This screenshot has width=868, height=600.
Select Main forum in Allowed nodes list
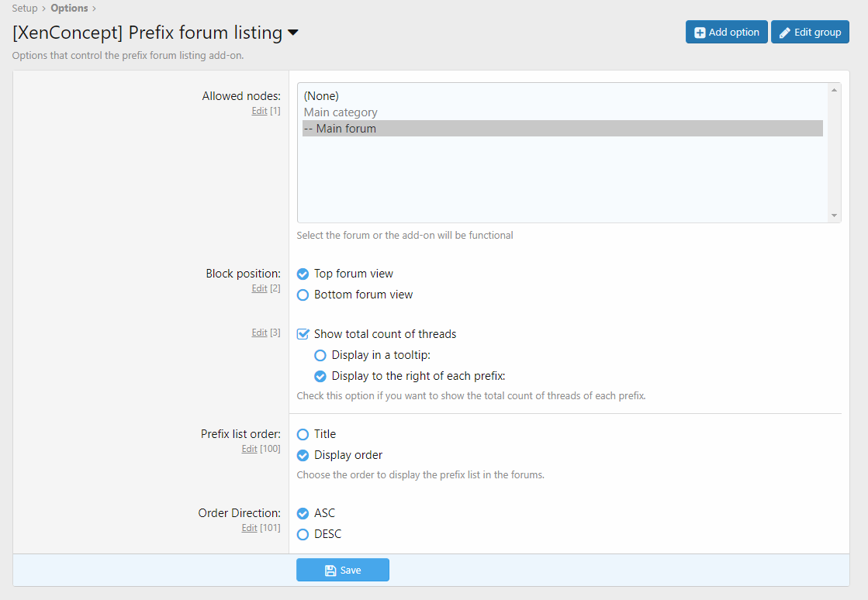(562, 129)
